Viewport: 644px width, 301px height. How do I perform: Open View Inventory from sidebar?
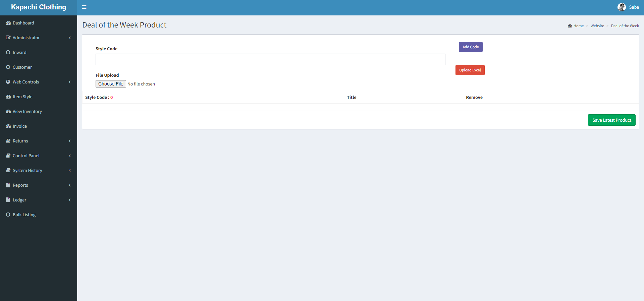(x=27, y=112)
